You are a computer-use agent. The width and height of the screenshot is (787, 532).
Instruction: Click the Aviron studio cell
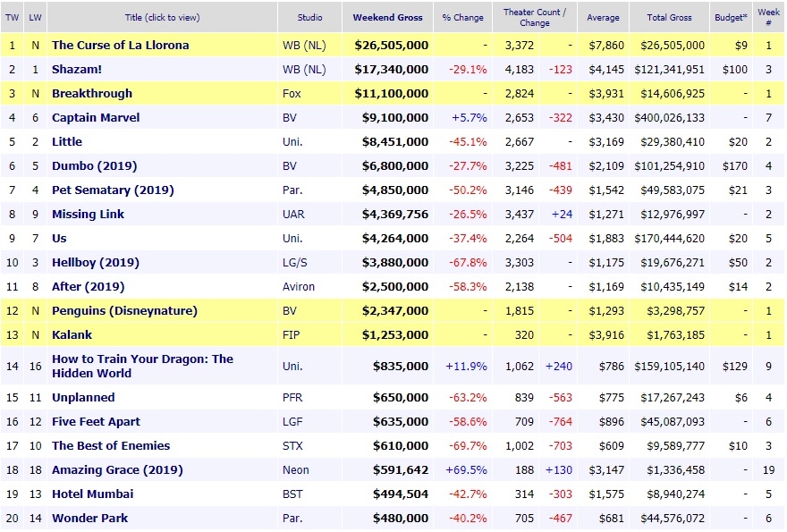coord(299,286)
